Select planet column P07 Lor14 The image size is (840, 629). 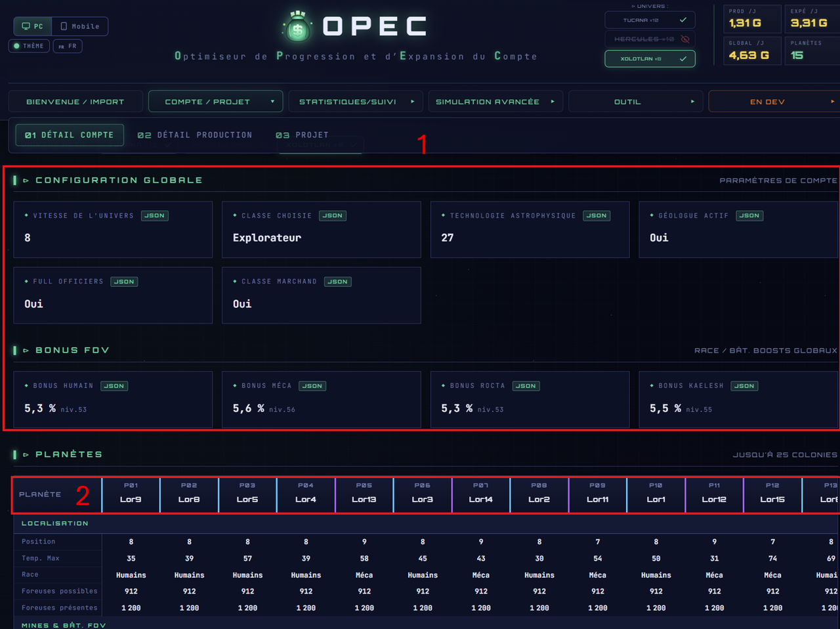[x=481, y=495]
